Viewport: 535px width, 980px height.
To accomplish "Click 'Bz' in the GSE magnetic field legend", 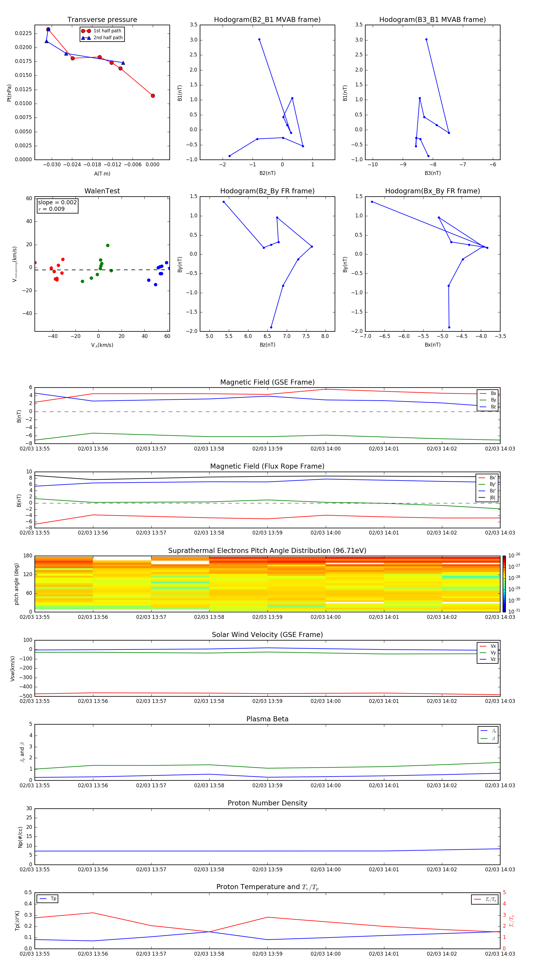I will 488,407.
